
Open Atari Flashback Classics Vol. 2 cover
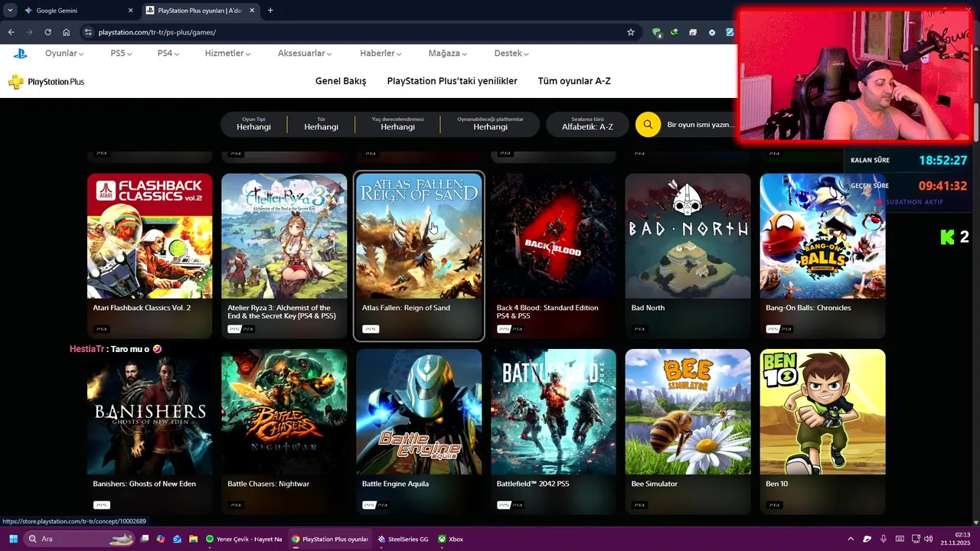pos(150,236)
